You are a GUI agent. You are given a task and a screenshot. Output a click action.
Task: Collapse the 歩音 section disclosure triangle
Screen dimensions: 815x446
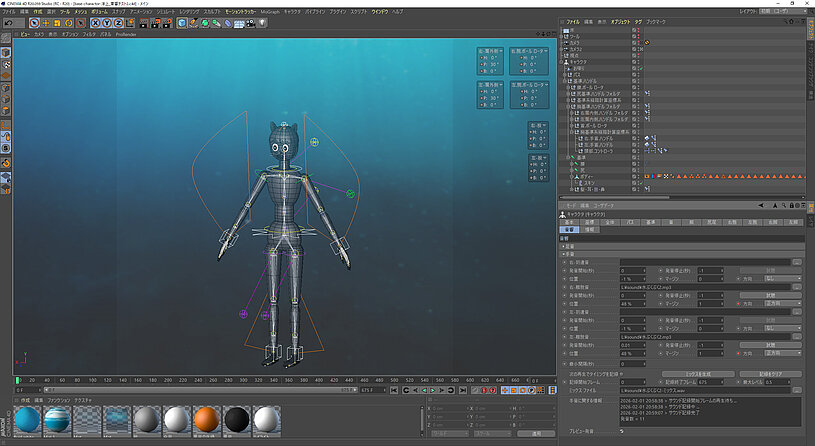562,254
